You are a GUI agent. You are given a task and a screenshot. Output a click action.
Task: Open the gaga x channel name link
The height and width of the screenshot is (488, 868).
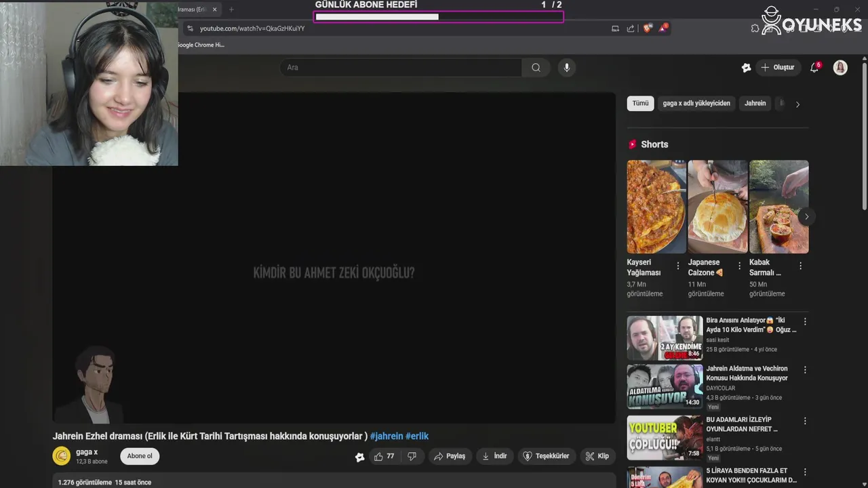click(87, 452)
